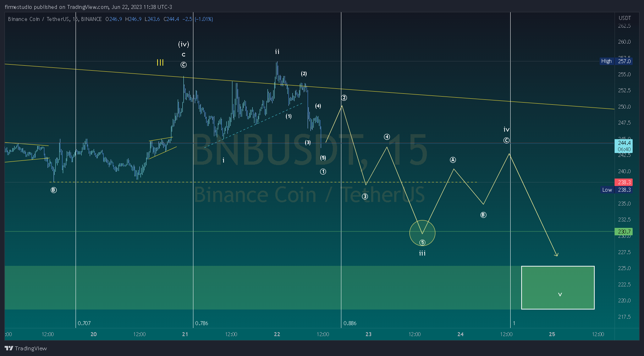644x356 pixels.
Task: Select the 0.786 time fib label
Action: pyautogui.click(x=202, y=323)
